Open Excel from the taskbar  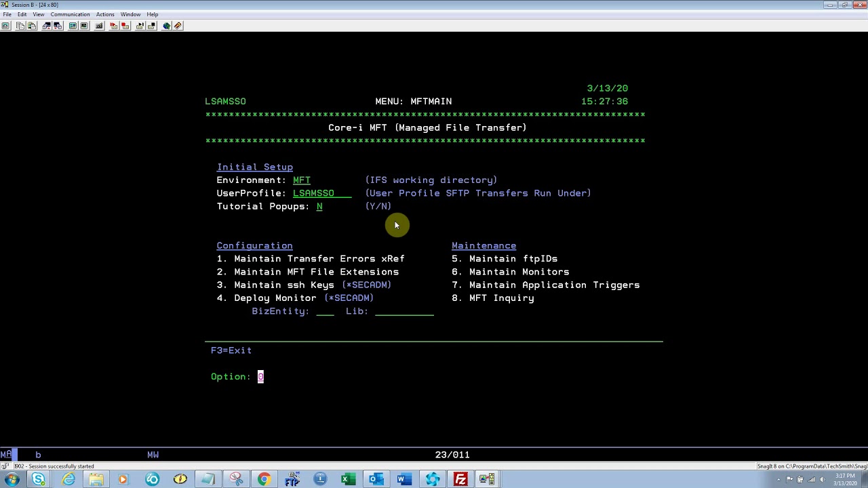(348, 480)
